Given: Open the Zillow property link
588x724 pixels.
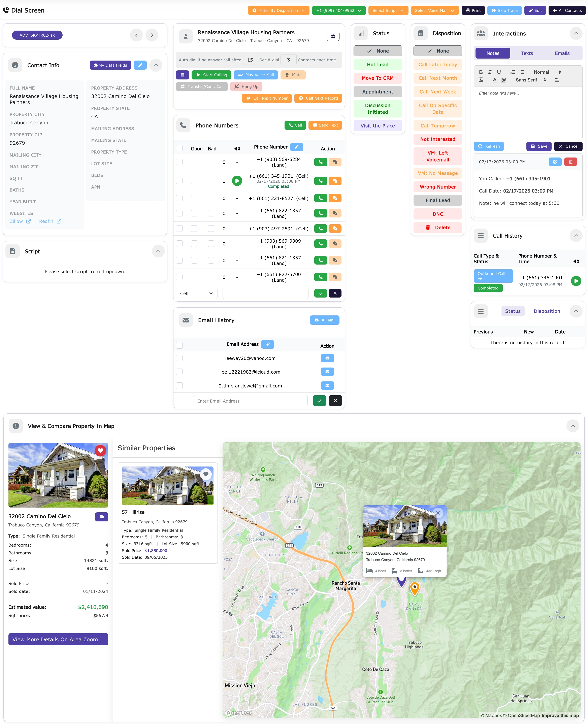Looking at the screenshot, I should coord(20,221).
